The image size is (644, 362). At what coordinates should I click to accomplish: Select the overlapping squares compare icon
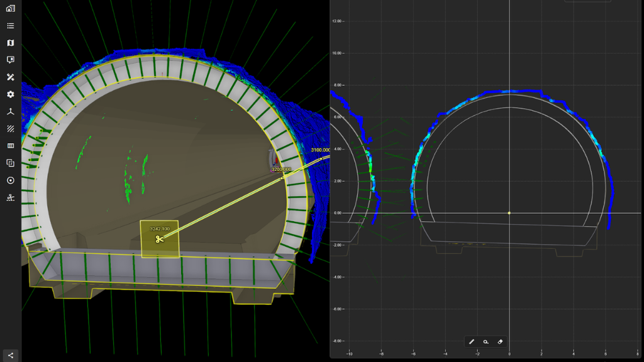(x=10, y=163)
